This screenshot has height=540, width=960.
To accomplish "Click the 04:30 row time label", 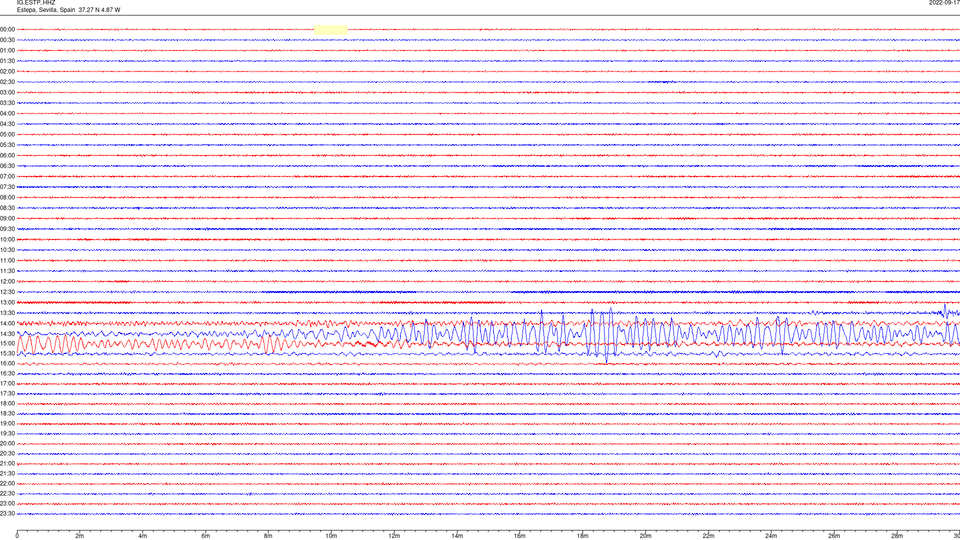I will pos(7,124).
